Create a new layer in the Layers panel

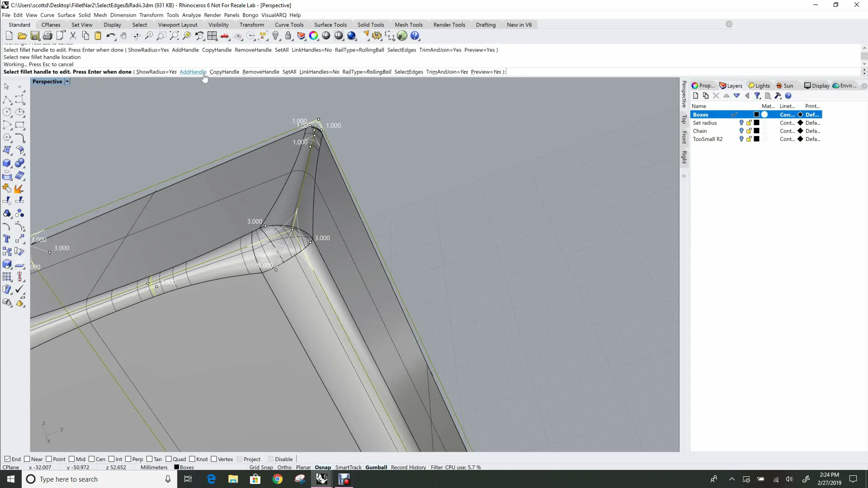tap(695, 95)
